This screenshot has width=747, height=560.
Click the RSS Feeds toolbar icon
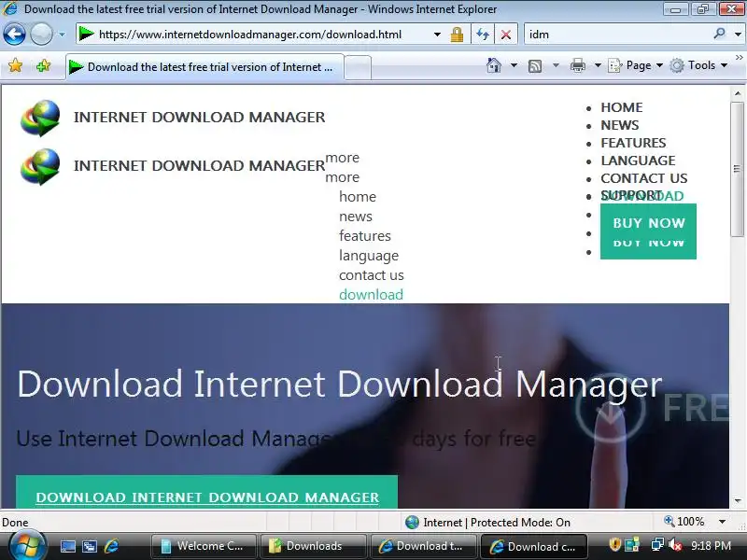[x=535, y=65]
